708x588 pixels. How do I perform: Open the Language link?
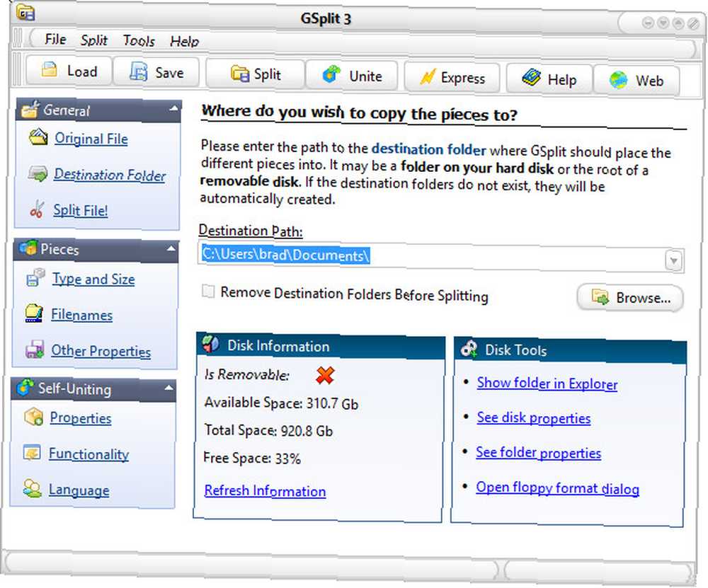(79, 490)
